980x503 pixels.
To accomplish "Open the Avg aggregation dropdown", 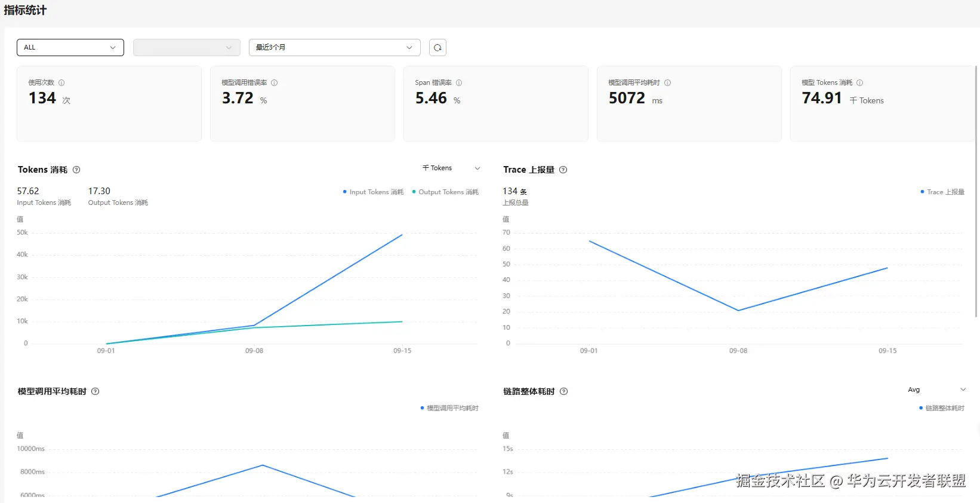I will pyautogui.click(x=936, y=389).
